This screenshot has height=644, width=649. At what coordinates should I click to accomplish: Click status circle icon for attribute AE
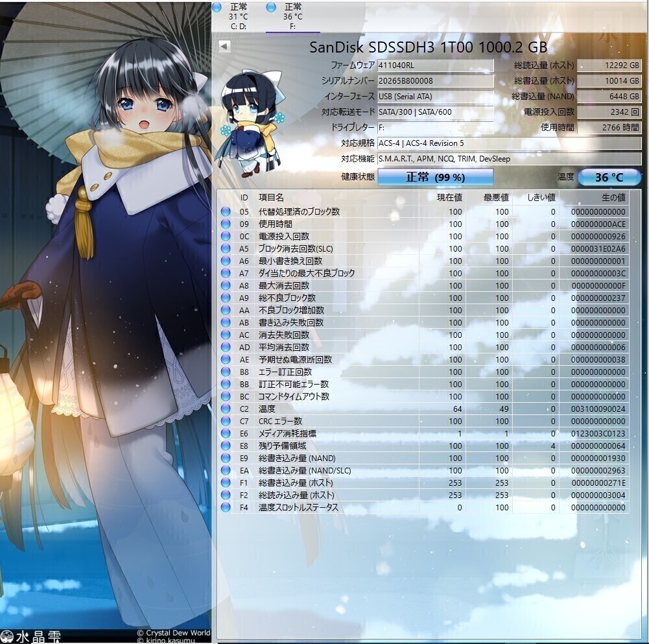(x=226, y=359)
